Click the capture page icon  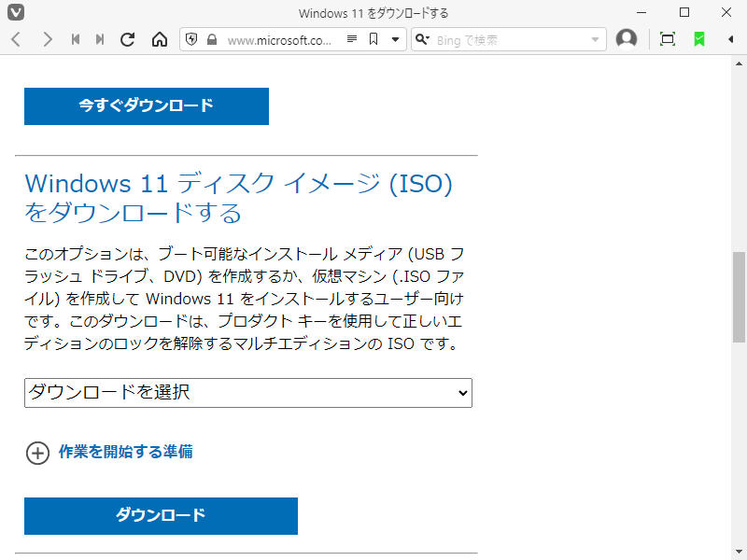tap(668, 39)
